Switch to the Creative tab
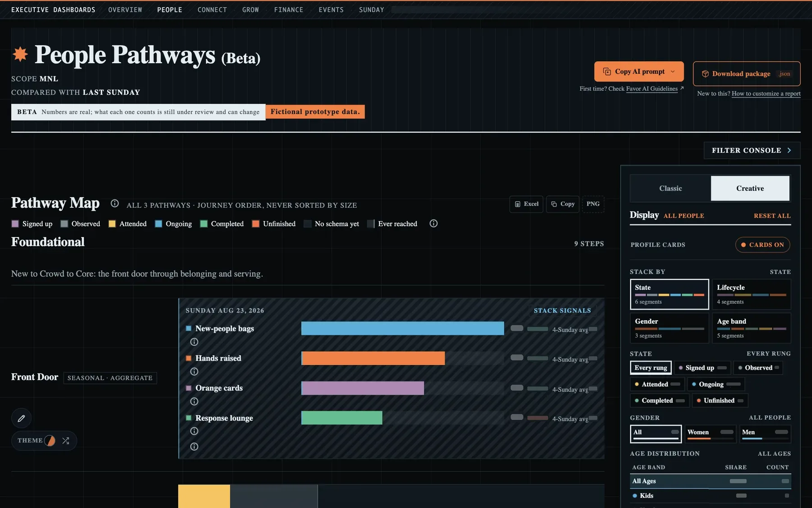Viewport: 812px width, 508px height. [x=750, y=188]
